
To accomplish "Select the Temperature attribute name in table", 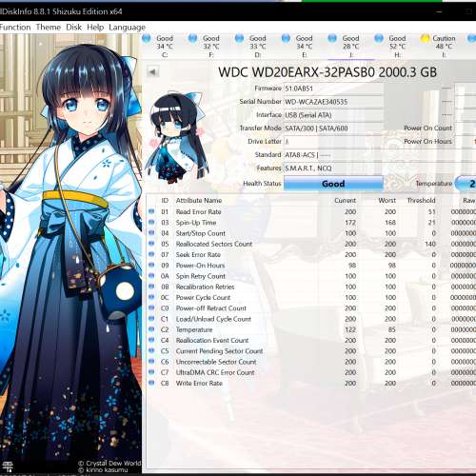I will coord(194,329).
